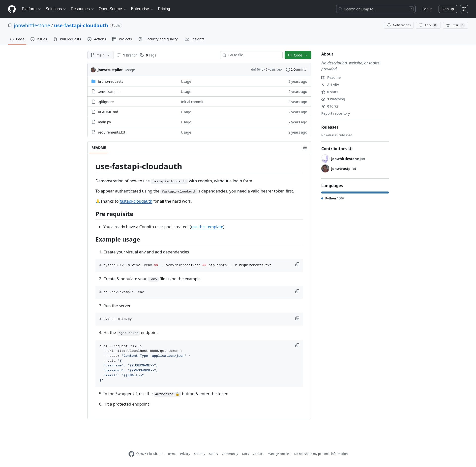476x467 pixels.
Task: Select the README tab in file viewer
Action: click(98, 148)
